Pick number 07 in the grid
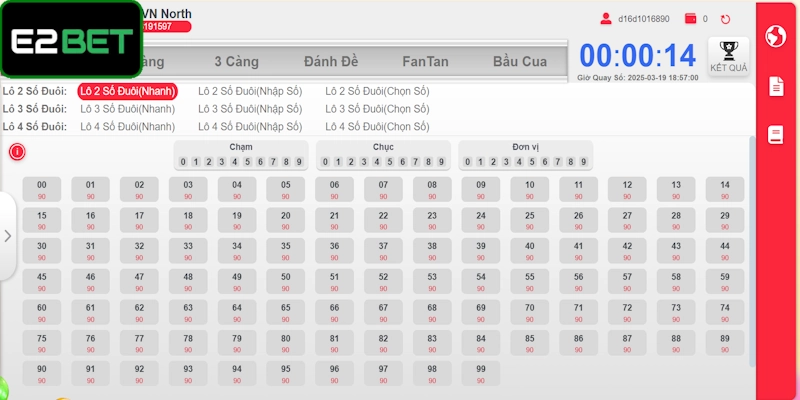This screenshot has height=400, width=800. click(383, 189)
